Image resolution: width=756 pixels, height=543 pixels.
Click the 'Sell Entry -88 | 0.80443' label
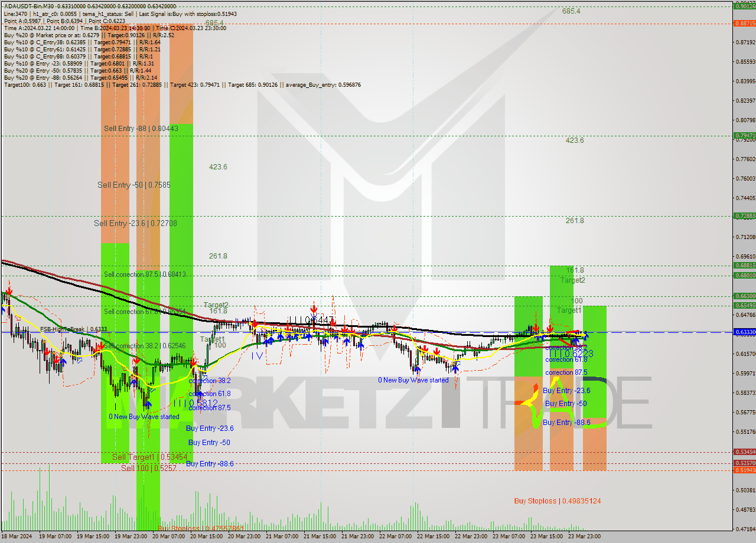141,128
